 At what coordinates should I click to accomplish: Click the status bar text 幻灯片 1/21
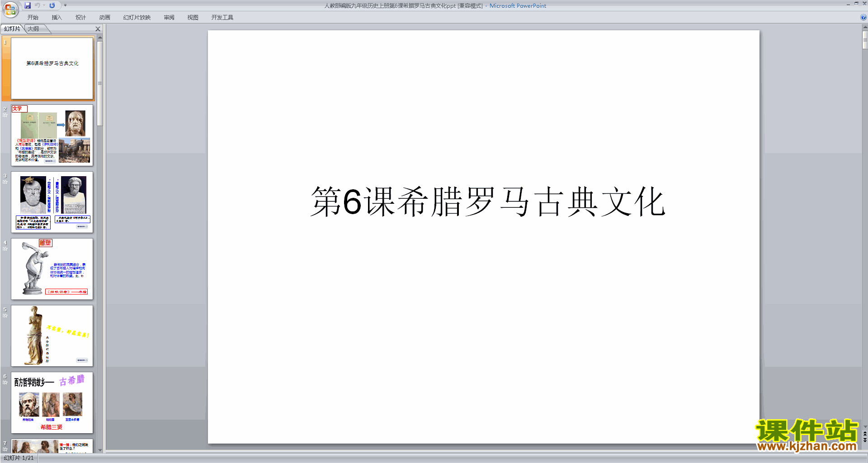coord(19,458)
